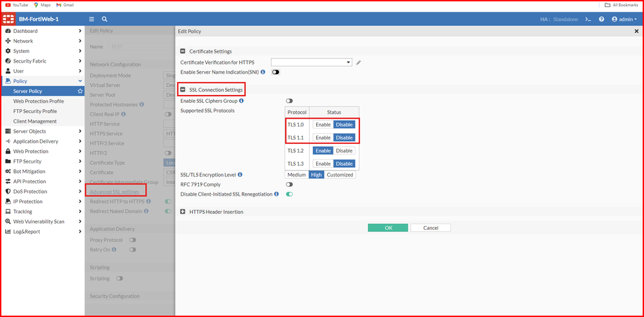Open the YouTube bookmark
The width and height of the screenshot is (644, 317).
(17, 5)
